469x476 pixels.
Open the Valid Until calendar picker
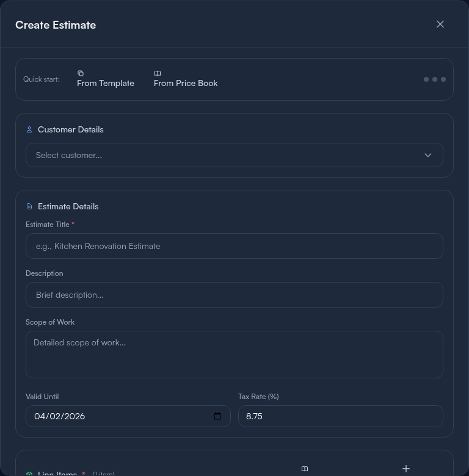pos(217,416)
